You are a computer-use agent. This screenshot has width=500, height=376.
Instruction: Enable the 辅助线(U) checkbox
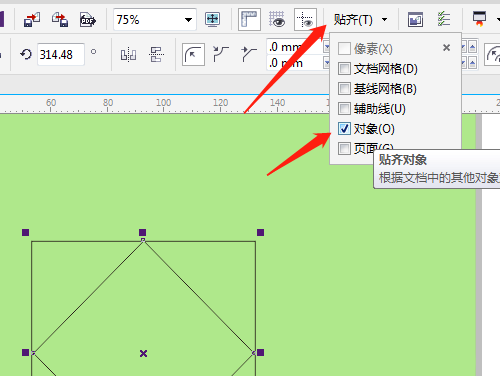[x=344, y=109]
